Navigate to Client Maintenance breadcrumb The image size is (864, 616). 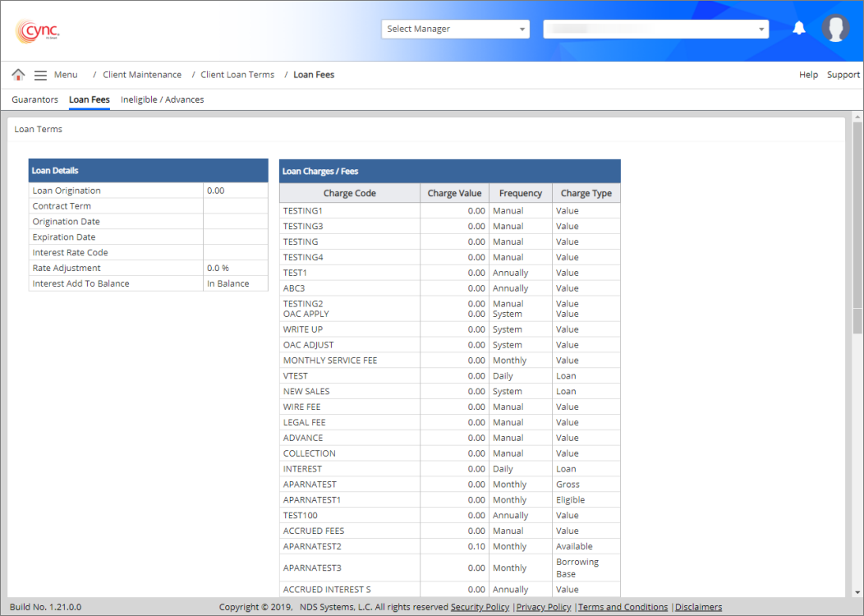pyautogui.click(x=142, y=75)
